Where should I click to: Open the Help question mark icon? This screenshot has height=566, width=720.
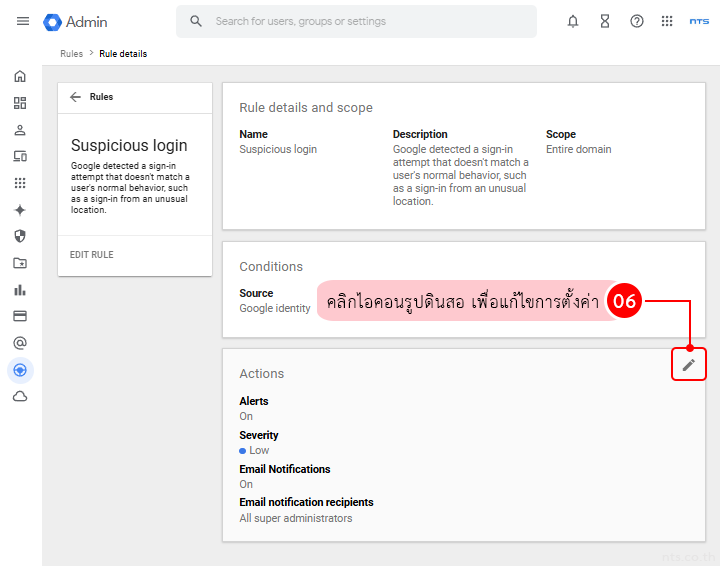coord(637,21)
